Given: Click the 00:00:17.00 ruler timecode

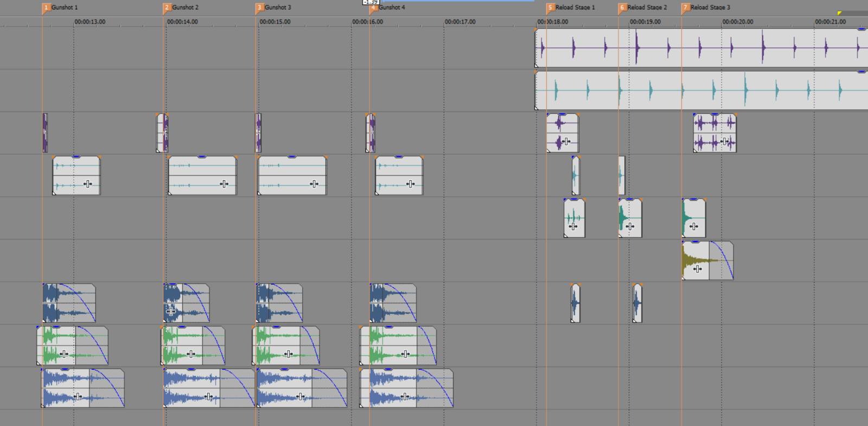Looking at the screenshot, I should [460, 22].
